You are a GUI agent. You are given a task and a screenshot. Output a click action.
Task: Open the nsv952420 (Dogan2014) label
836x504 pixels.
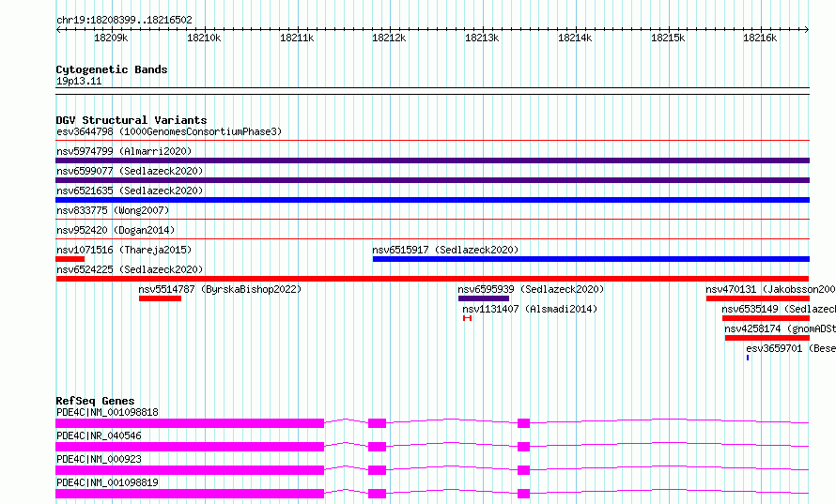pos(116,230)
